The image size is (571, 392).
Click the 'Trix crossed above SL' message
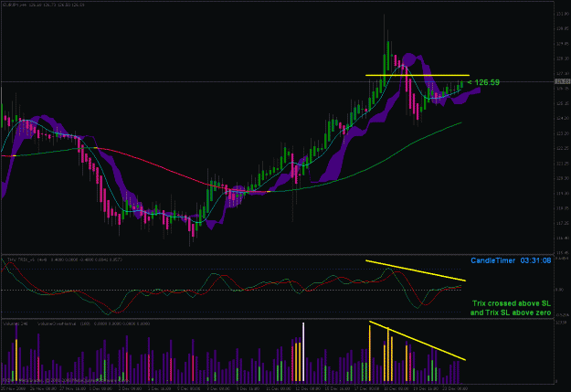(x=512, y=303)
